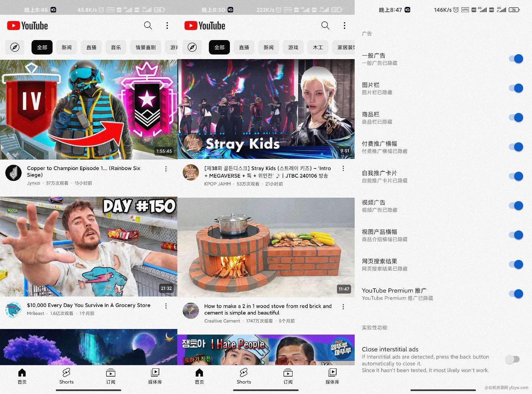Select the 直播 chip in the middle screen

[x=244, y=47]
